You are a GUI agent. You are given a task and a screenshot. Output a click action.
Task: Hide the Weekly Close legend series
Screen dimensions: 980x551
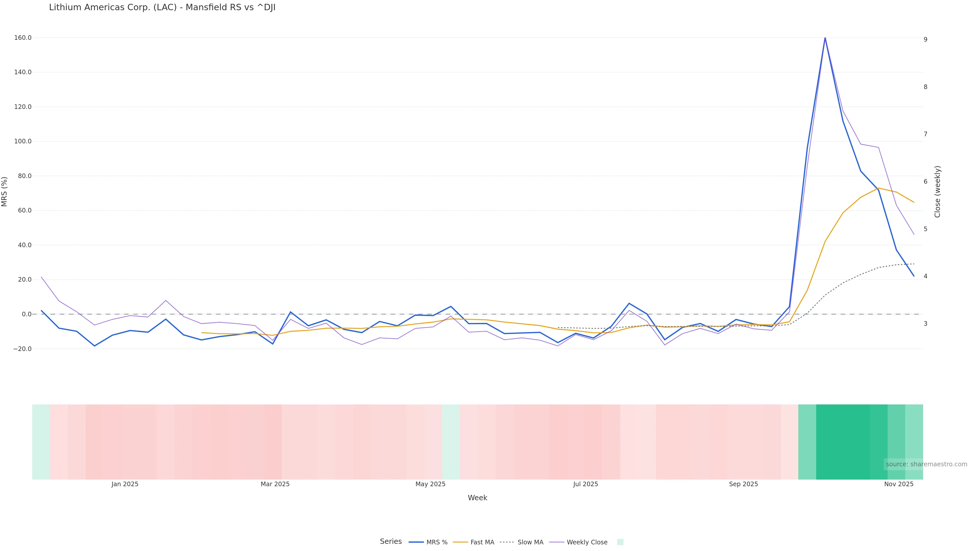click(587, 542)
